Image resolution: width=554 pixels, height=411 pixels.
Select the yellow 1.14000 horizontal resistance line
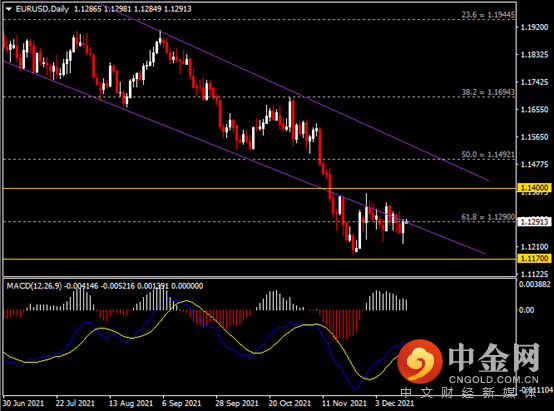259,189
